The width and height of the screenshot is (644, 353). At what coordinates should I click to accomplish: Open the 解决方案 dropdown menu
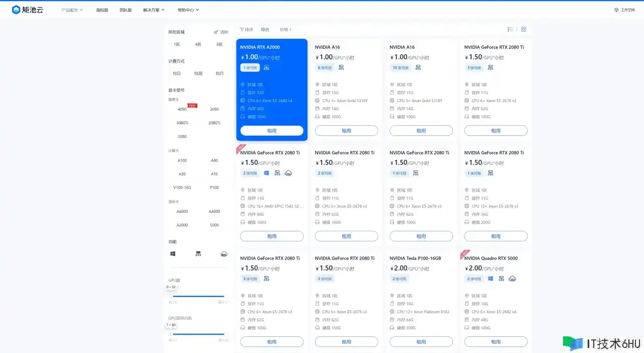(x=154, y=10)
